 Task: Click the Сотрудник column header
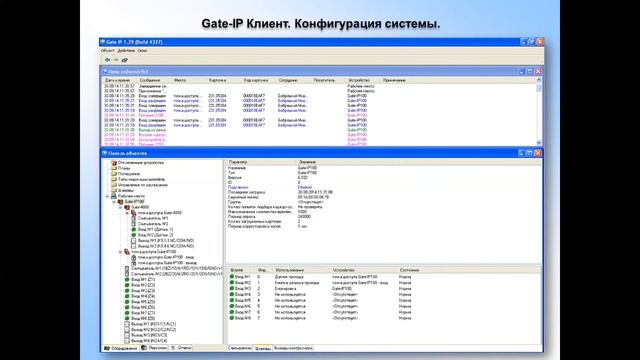pyautogui.click(x=293, y=80)
